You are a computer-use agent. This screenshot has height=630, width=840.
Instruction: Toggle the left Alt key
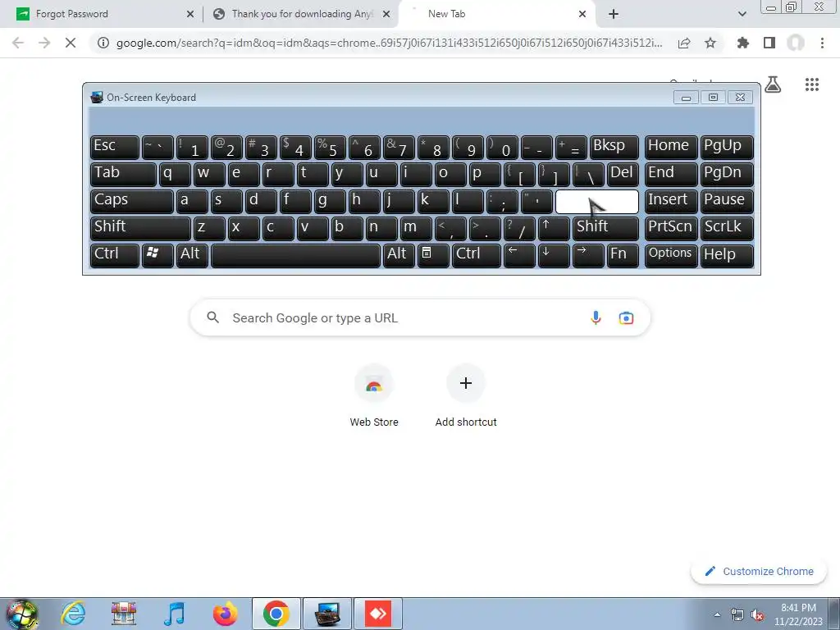click(x=192, y=255)
